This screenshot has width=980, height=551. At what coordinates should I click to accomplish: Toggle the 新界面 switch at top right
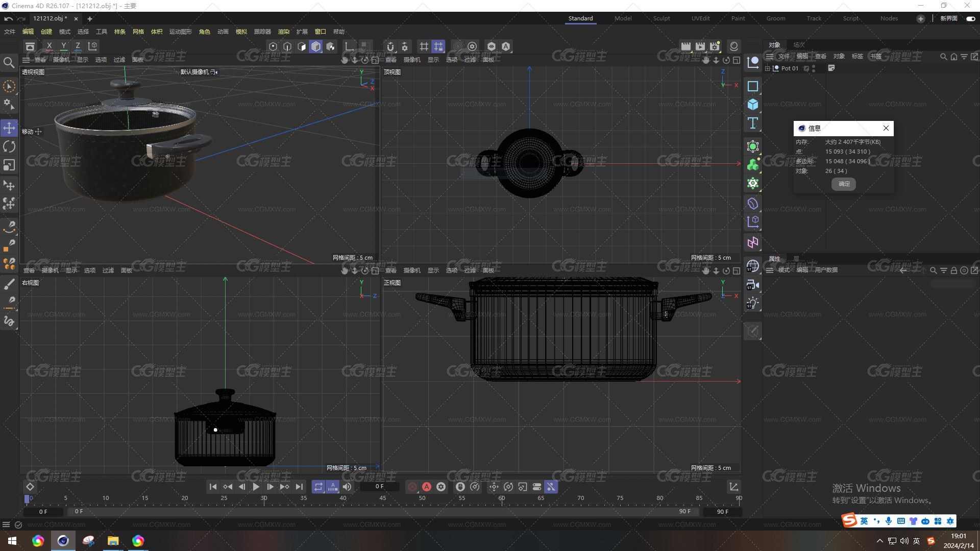click(x=970, y=19)
